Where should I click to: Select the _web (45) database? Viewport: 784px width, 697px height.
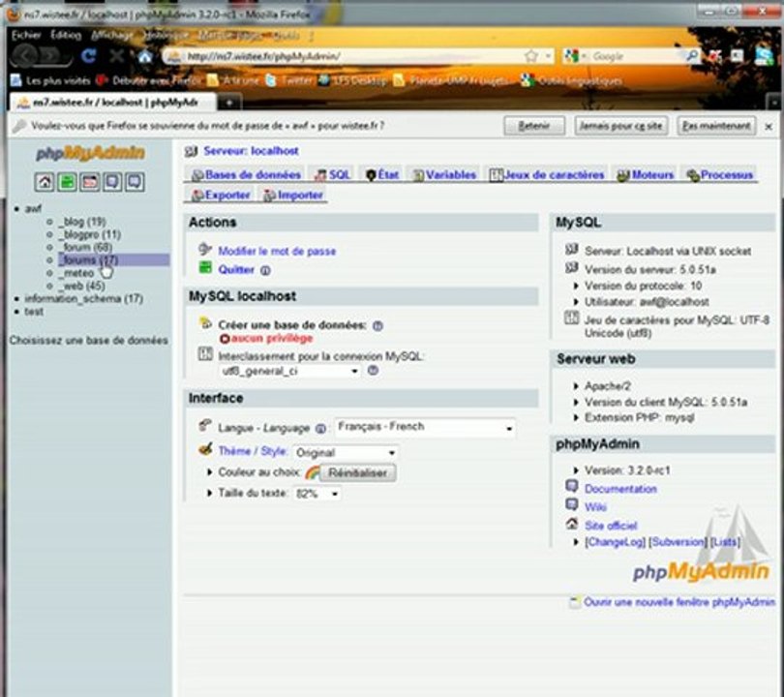tap(81, 286)
